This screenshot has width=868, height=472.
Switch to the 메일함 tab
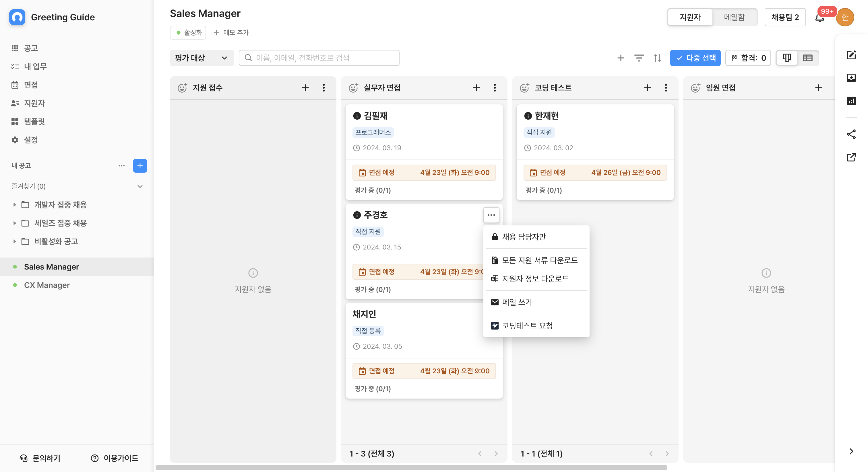point(734,17)
